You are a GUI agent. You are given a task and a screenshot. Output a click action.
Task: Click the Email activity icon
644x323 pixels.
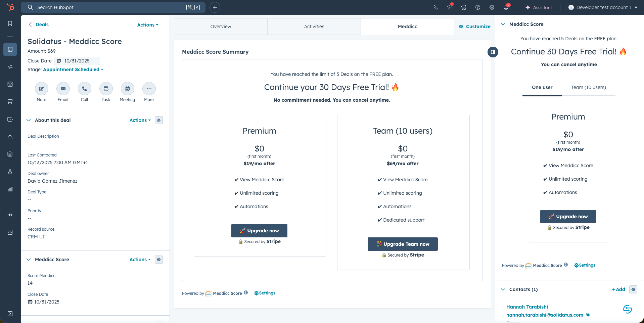63,89
